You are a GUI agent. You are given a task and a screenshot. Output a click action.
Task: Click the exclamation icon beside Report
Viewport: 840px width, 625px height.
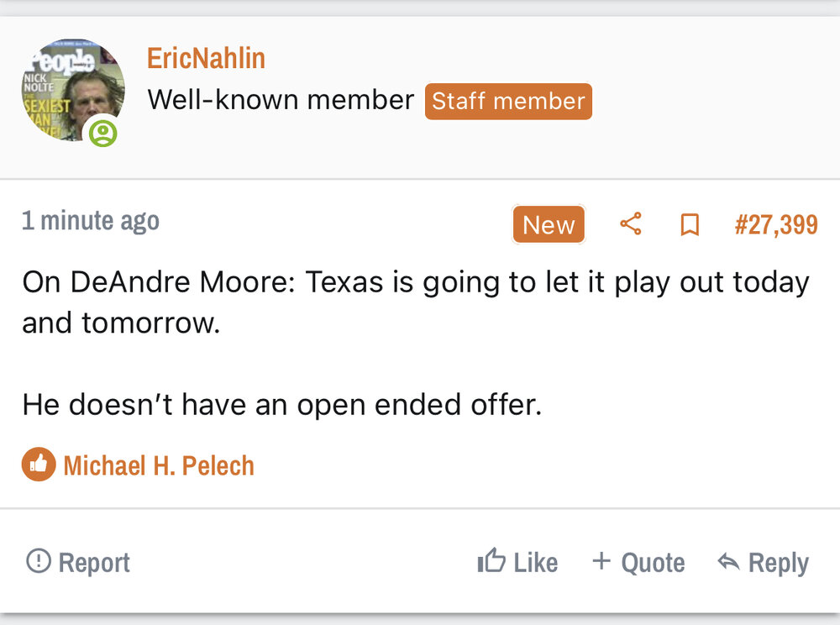click(39, 561)
